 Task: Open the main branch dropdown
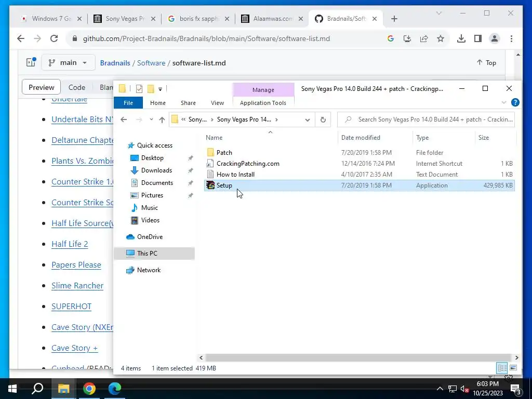tap(68, 63)
